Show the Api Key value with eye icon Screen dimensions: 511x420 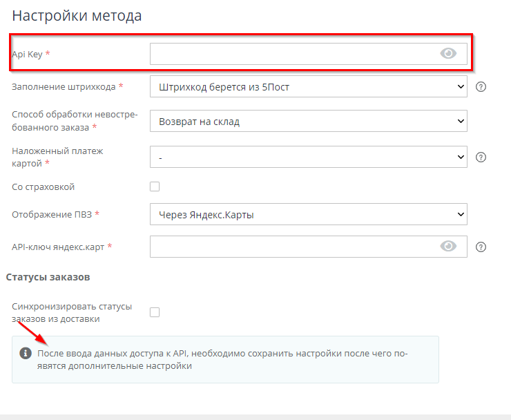(x=448, y=53)
